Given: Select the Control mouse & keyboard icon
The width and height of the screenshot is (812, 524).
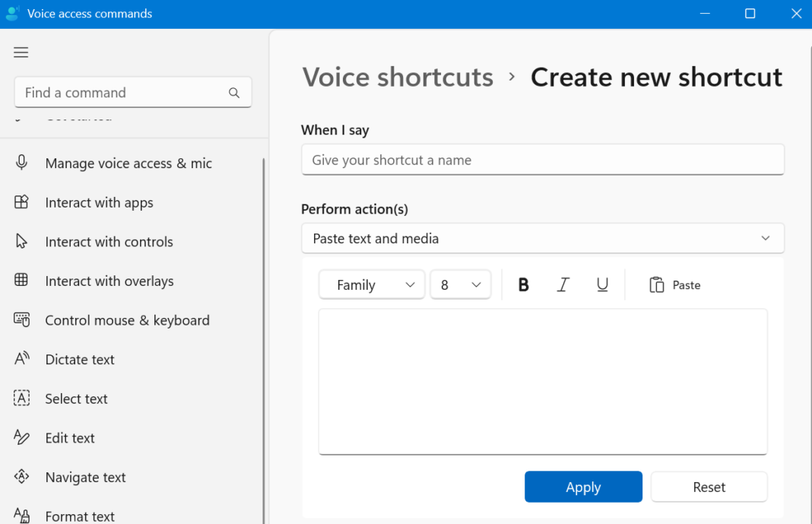Looking at the screenshot, I should point(23,319).
